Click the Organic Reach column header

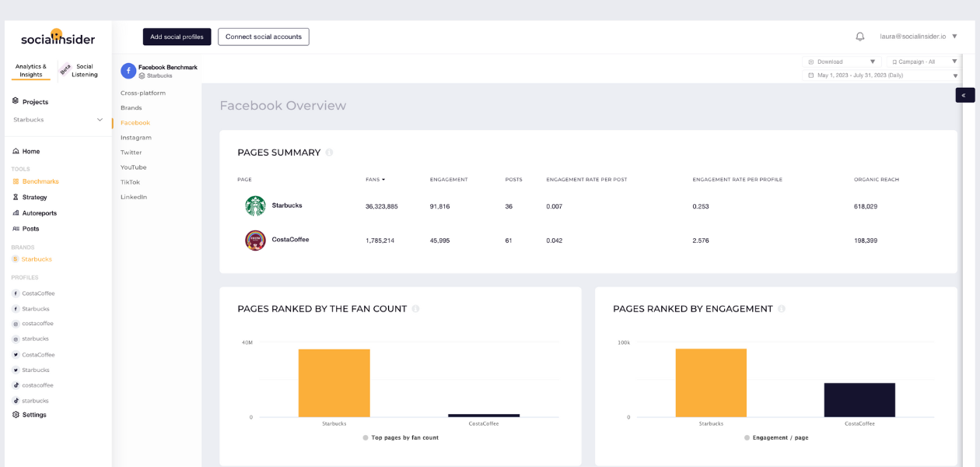coord(877,180)
